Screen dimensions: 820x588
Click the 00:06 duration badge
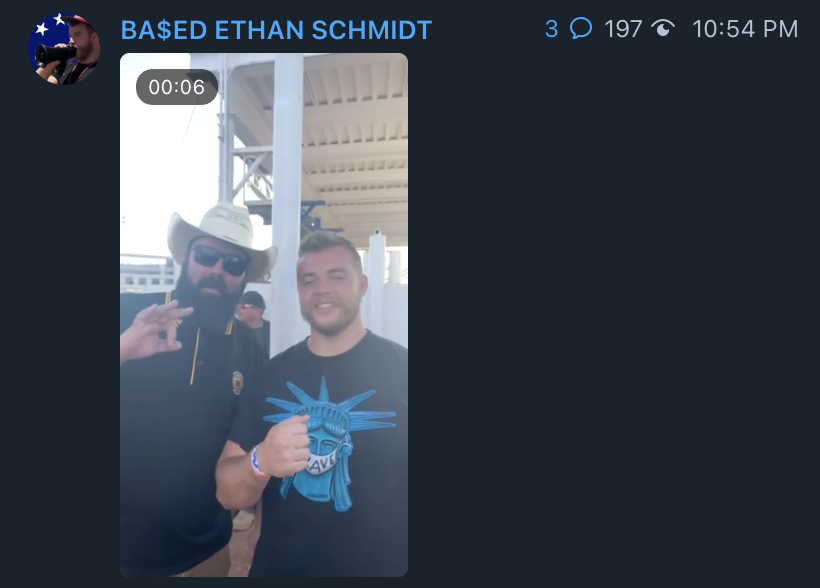tap(177, 87)
